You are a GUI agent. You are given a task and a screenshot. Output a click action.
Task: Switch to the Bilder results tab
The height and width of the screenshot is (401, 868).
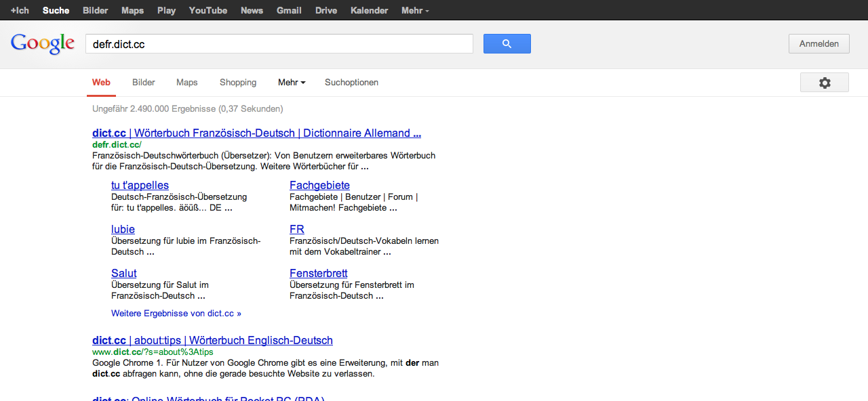(x=143, y=83)
